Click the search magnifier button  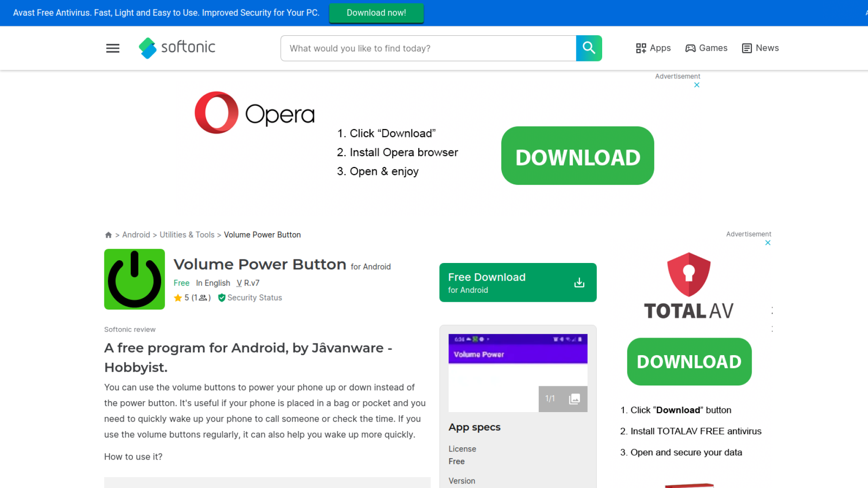pos(589,48)
